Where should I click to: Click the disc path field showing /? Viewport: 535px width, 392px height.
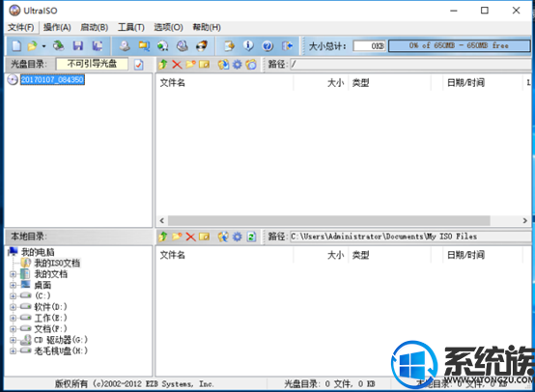coord(410,64)
